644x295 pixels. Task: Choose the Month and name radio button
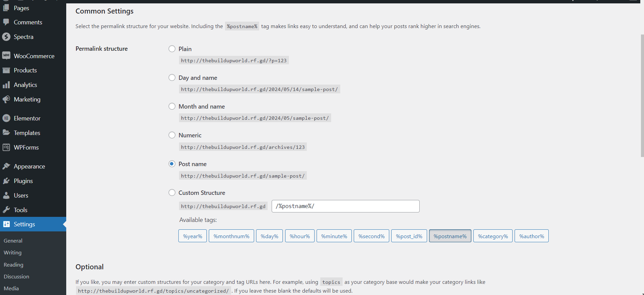click(172, 106)
